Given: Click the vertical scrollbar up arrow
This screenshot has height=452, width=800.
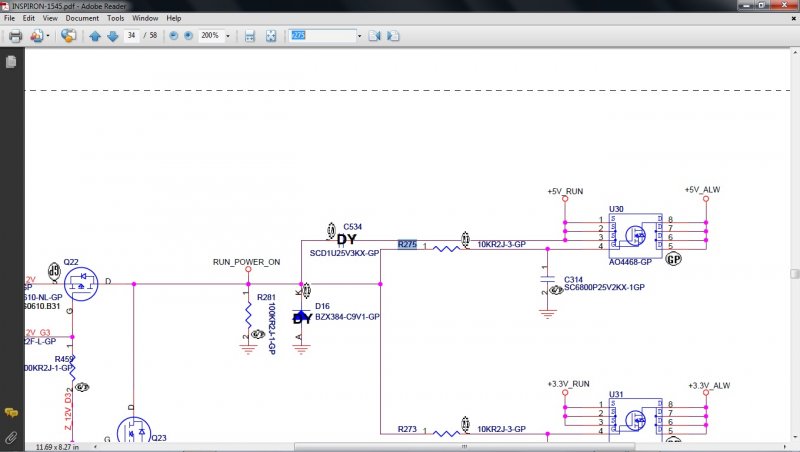Looking at the screenshot, I should (x=794, y=52).
